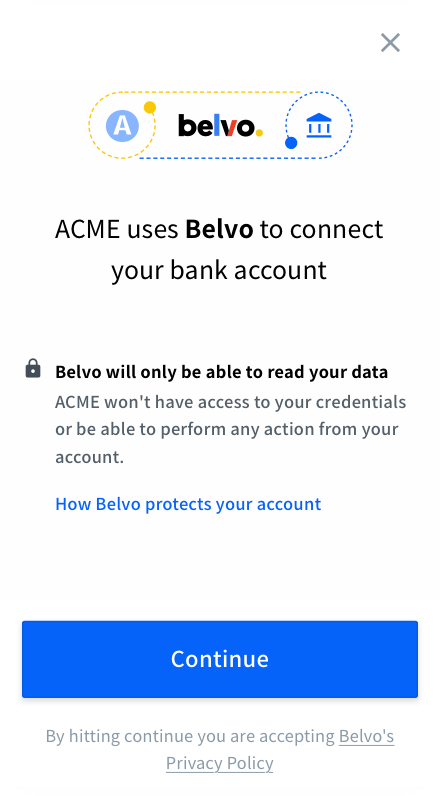Click the blue dotted circle around the bank
This screenshot has width=440, height=796.
[319, 125]
